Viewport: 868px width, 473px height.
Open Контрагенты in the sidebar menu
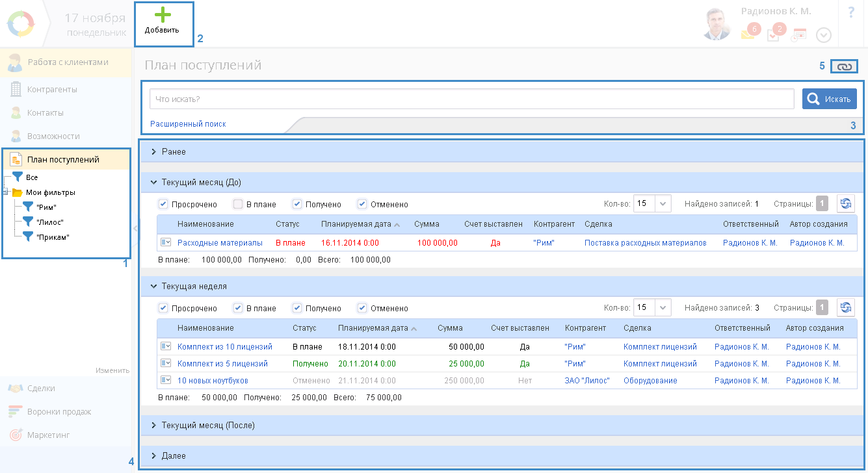[x=52, y=90]
